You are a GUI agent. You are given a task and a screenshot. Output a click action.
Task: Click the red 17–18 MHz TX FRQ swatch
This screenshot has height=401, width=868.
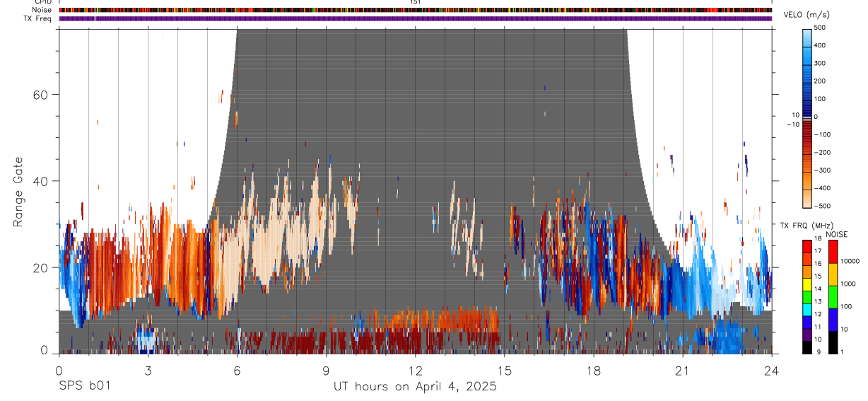pyautogui.click(x=807, y=247)
